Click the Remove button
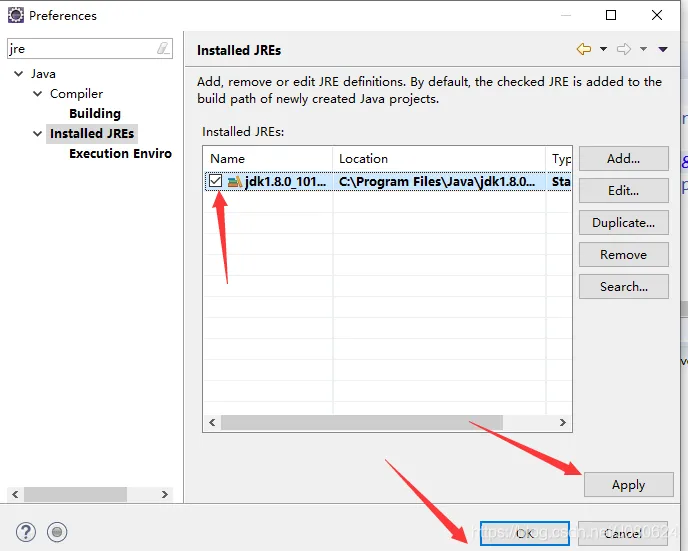Screen dimensions: 688x551 624,254
